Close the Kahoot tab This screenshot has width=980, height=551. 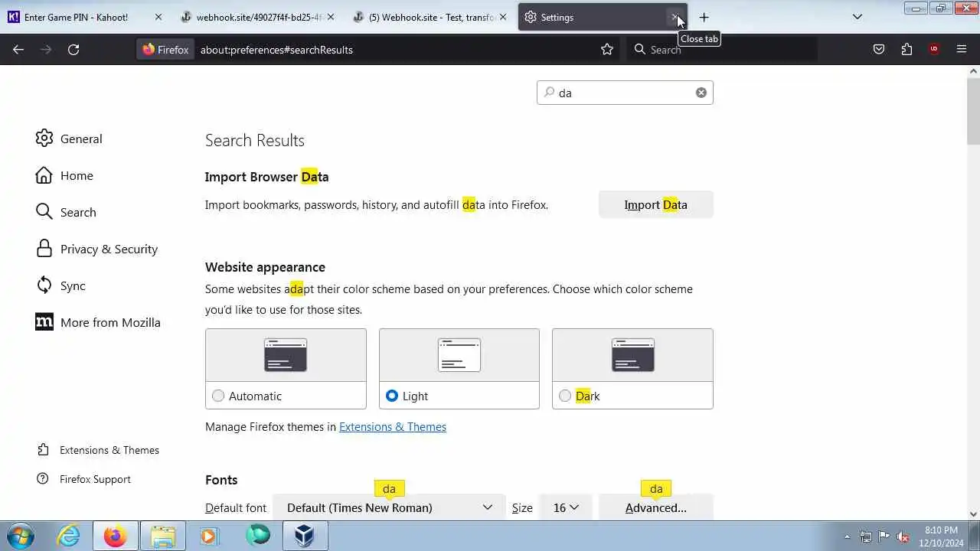tap(158, 17)
